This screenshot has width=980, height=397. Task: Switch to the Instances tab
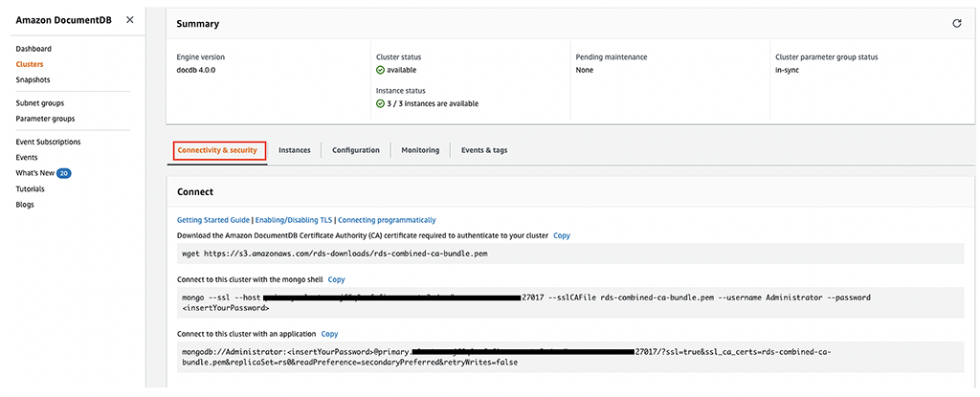pos(295,151)
